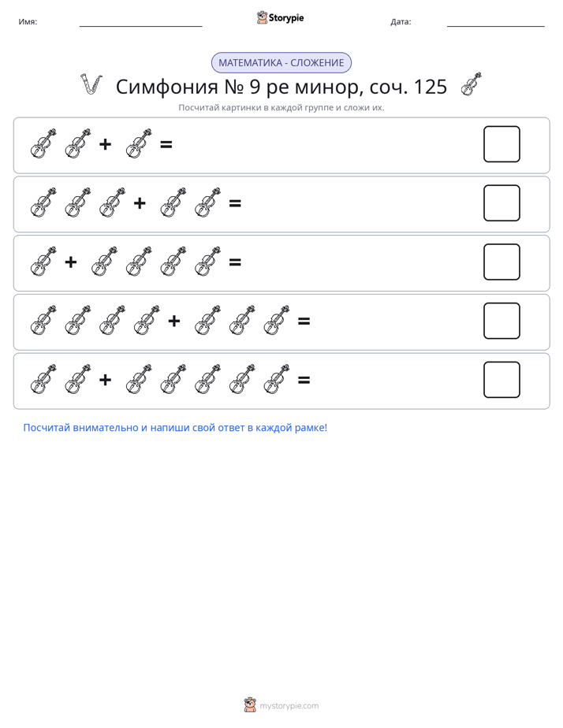Select the answer box in the fourth row
The image size is (563, 728).
tap(501, 321)
